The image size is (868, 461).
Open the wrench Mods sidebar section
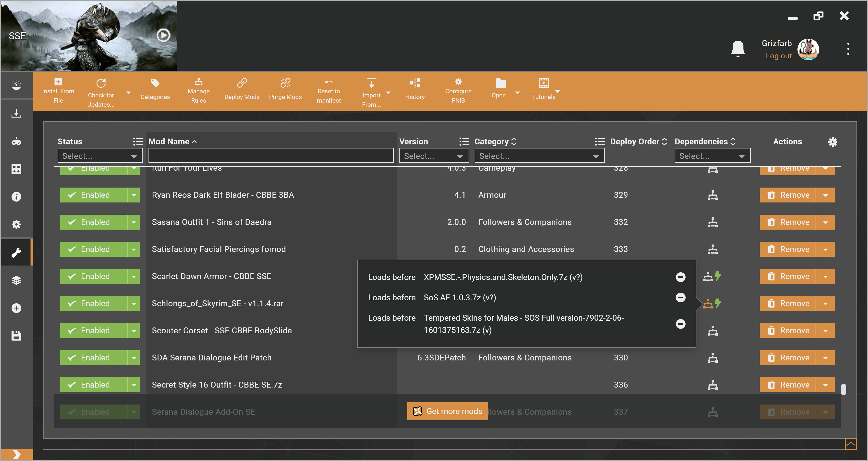16,252
